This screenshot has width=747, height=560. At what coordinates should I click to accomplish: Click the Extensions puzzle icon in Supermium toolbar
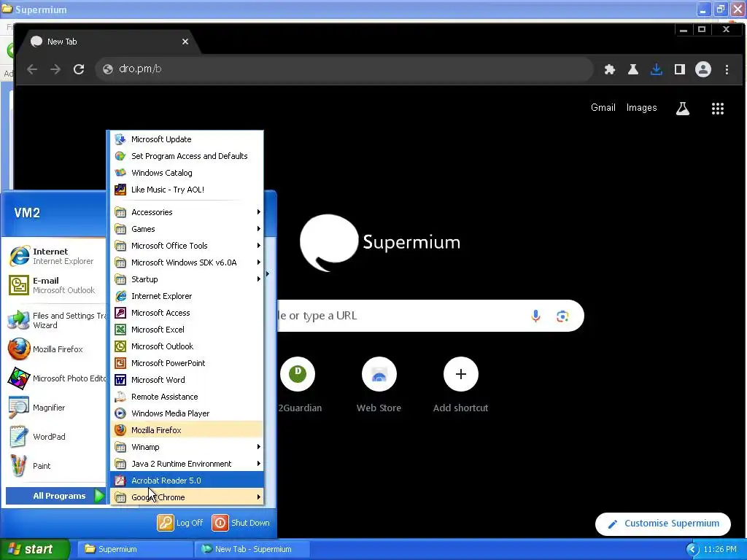[x=609, y=69]
